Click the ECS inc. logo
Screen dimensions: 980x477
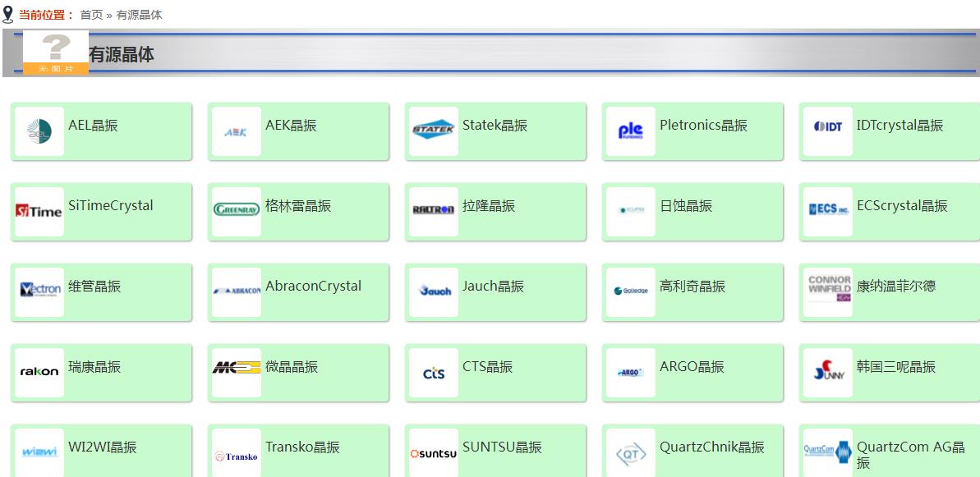(827, 212)
